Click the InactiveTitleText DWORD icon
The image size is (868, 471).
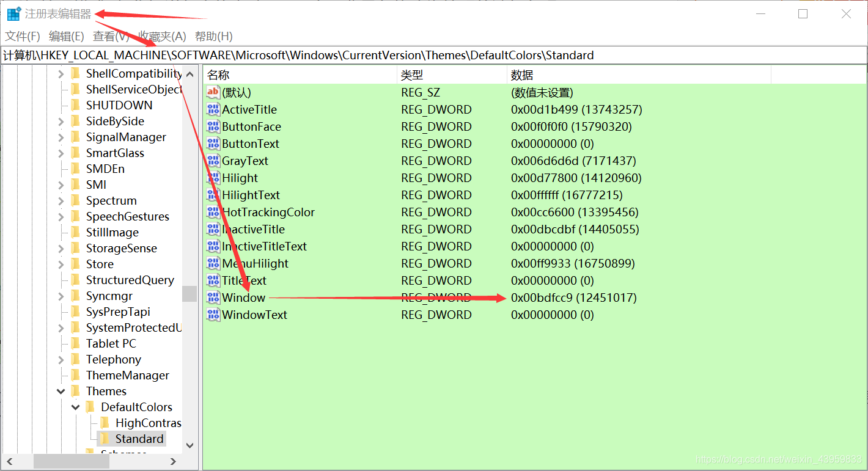(213, 247)
